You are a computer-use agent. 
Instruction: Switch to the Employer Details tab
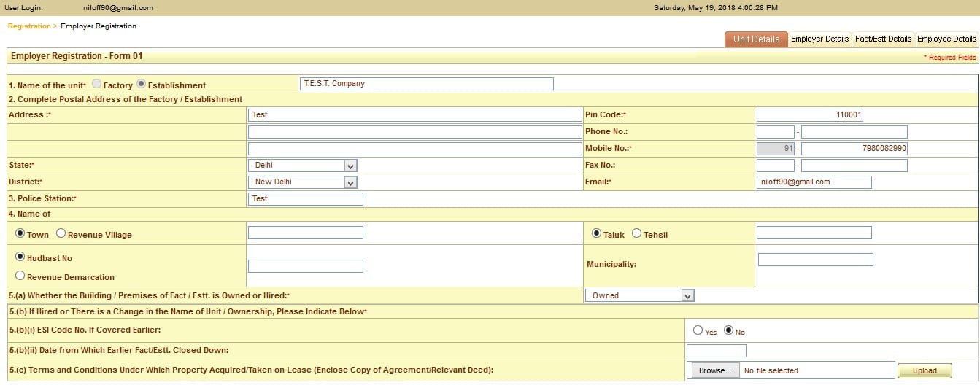pyautogui.click(x=819, y=39)
